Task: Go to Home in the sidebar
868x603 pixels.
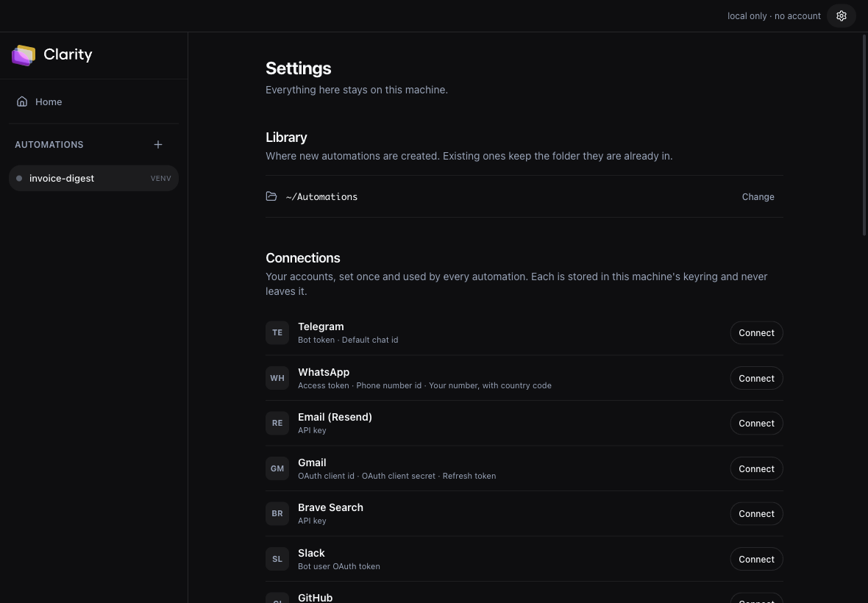Action: 93,101
